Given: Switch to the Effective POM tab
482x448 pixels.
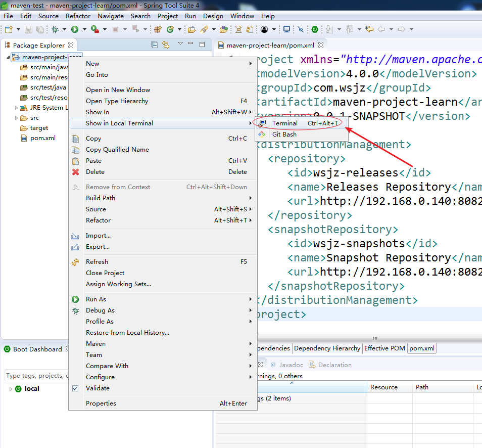Looking at the screenshot, I should 384,348.
